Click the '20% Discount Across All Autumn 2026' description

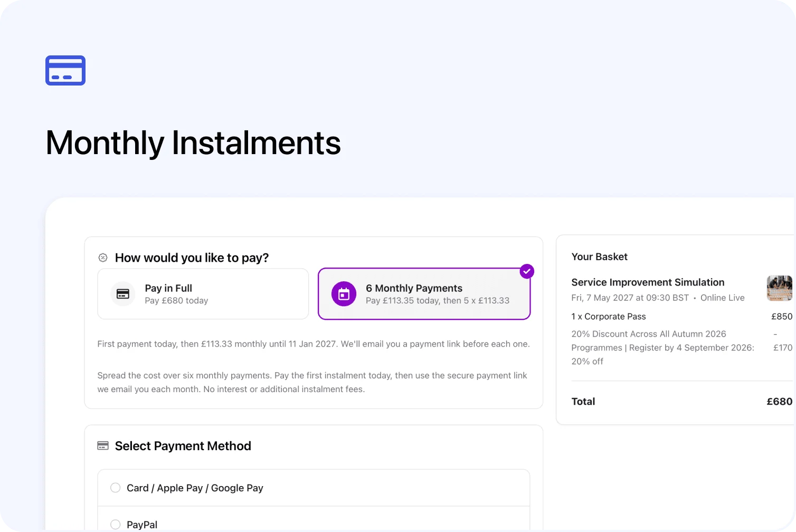click(662, 348)
